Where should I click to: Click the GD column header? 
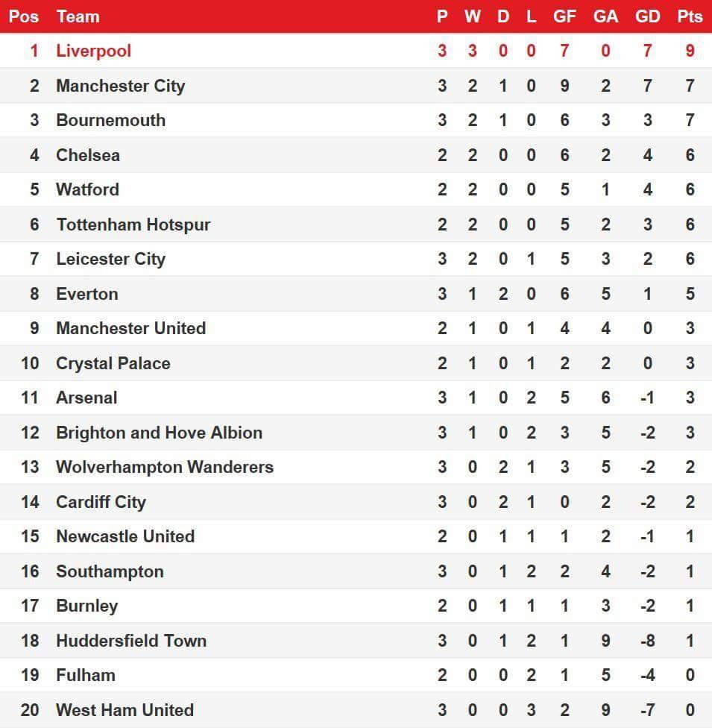(x=647, y=16)
